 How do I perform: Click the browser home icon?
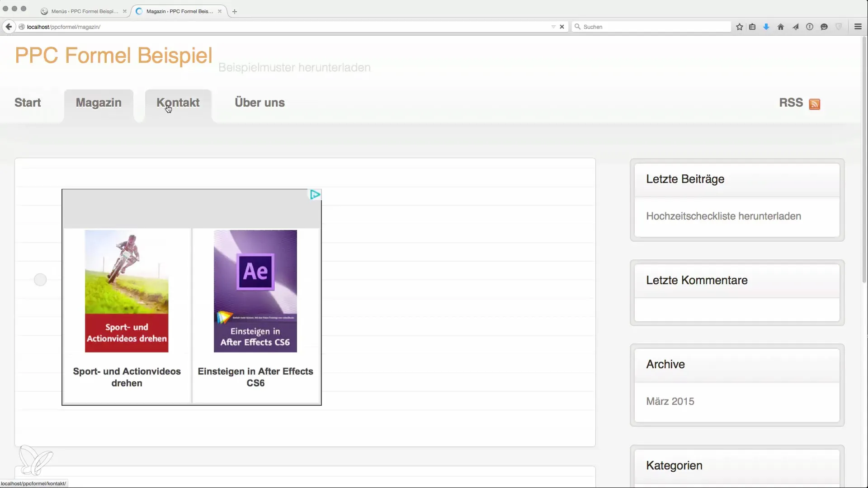coord(781,27)
